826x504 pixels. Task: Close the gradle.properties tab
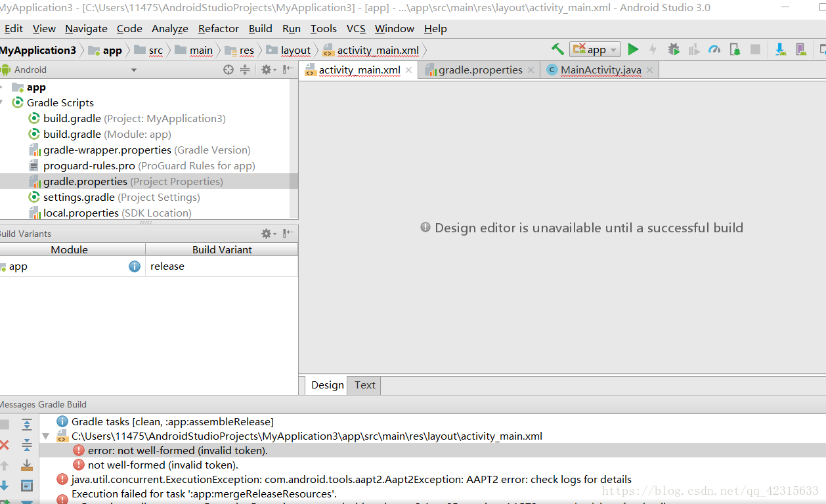531,70
